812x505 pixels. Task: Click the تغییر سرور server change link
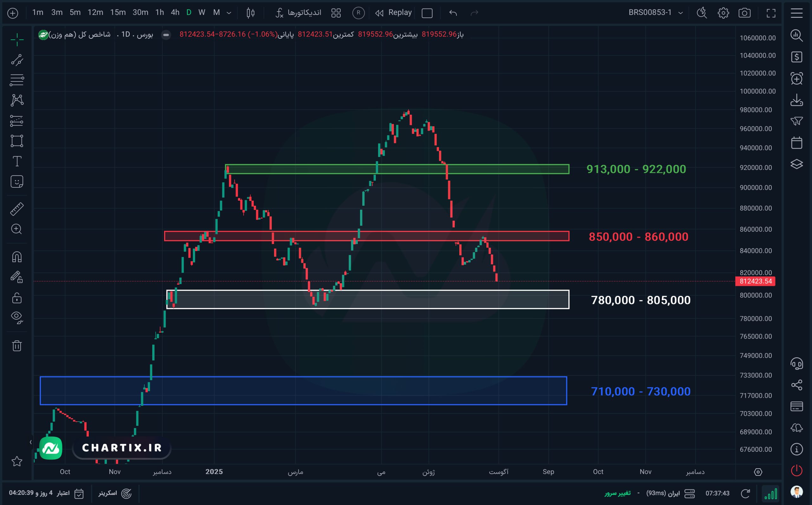(x=618, y=493)
